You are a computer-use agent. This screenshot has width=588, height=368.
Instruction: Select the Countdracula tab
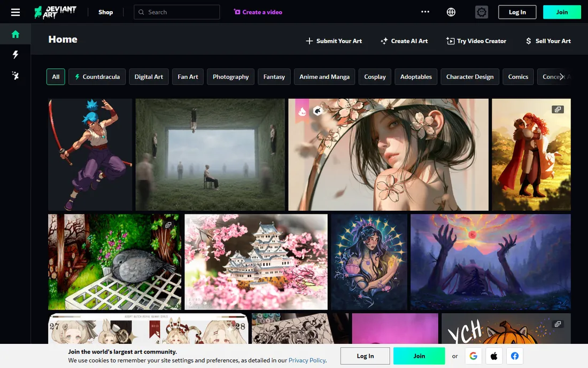click(97, 76)
